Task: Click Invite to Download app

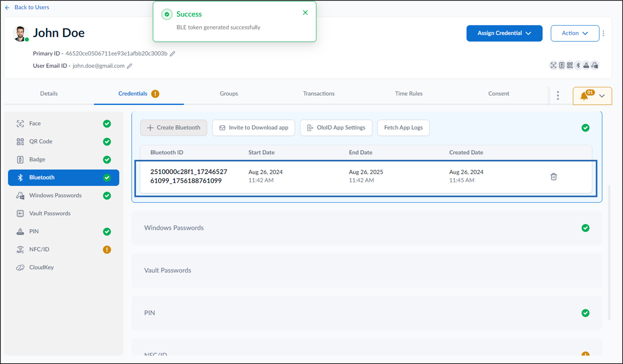Action: (x=253, y=128)
